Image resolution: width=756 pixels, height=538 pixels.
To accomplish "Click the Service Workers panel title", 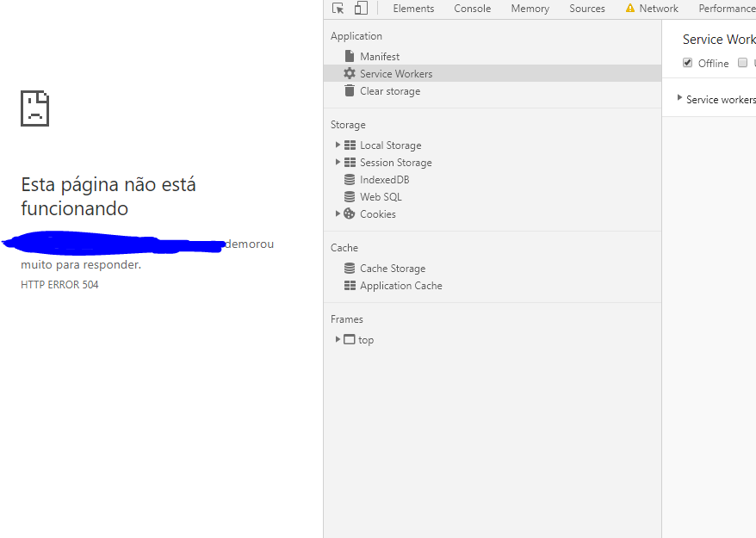I will click(x=719, y=40).
